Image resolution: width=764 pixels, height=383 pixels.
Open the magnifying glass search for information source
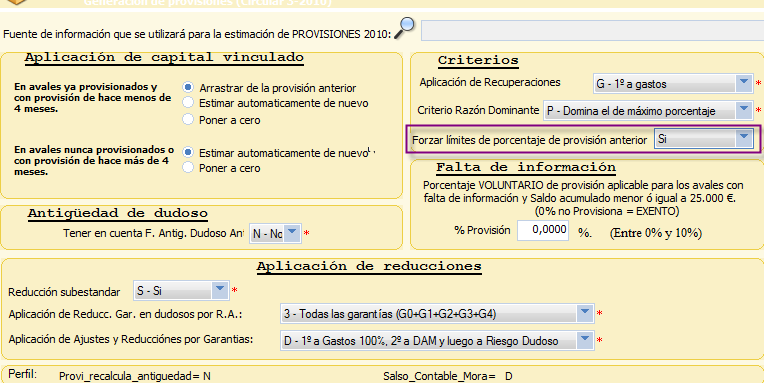coord(404,27)
